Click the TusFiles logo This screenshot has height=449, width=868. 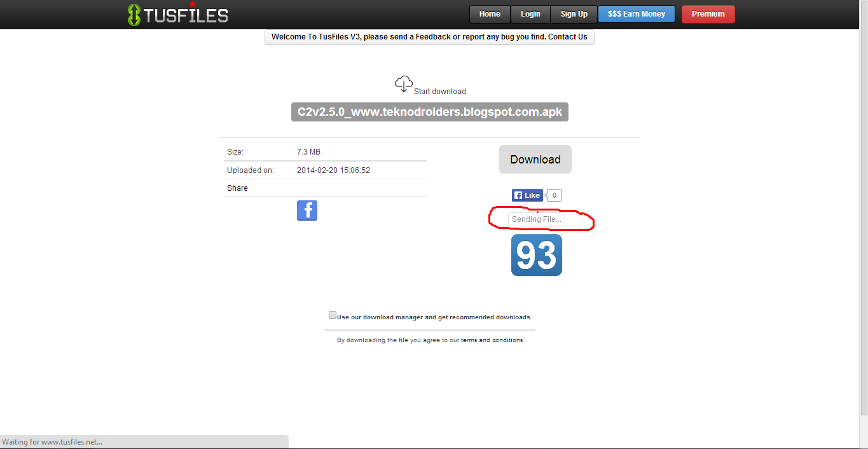coord(178,13)
